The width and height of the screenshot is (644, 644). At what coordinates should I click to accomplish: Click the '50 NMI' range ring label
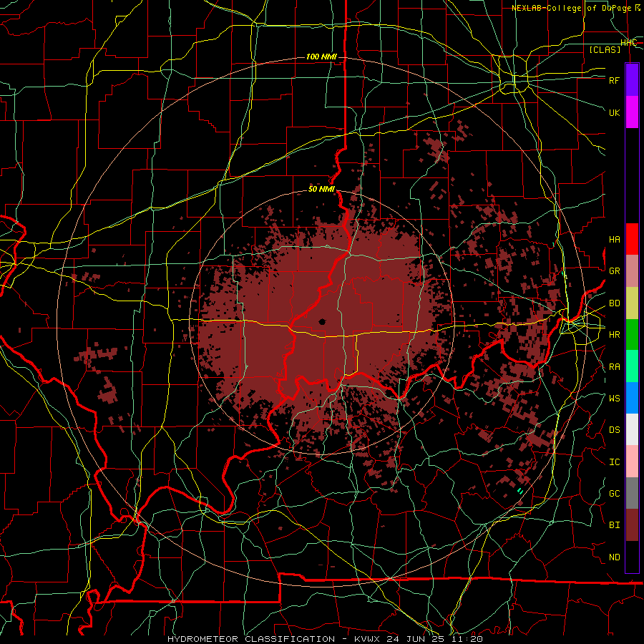pyautogui.click(x=321, y=189)
